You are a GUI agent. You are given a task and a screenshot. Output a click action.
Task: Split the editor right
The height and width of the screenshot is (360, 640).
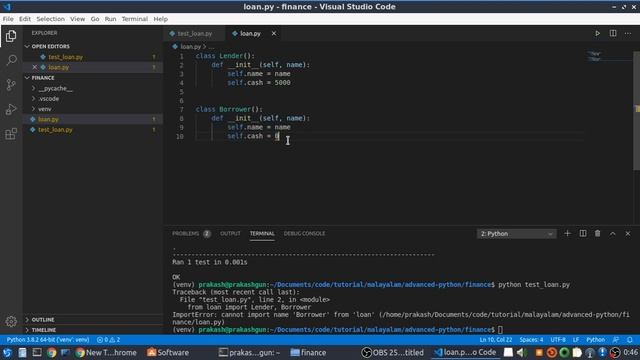click(613, 33)
